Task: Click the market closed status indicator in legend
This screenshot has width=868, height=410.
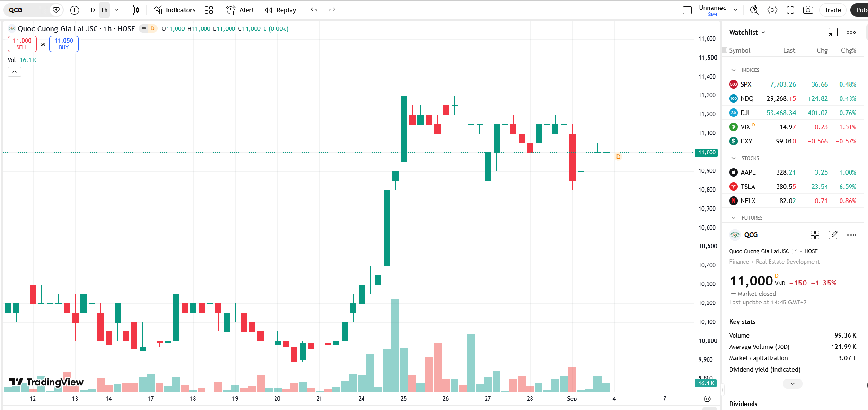Action: [x=144, y=28]
